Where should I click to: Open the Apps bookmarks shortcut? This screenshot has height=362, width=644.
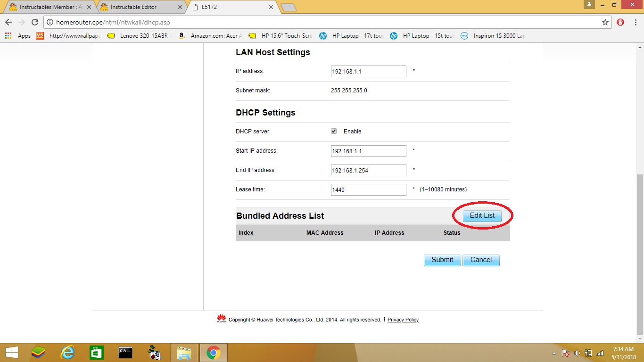click(x=18, y=36)
